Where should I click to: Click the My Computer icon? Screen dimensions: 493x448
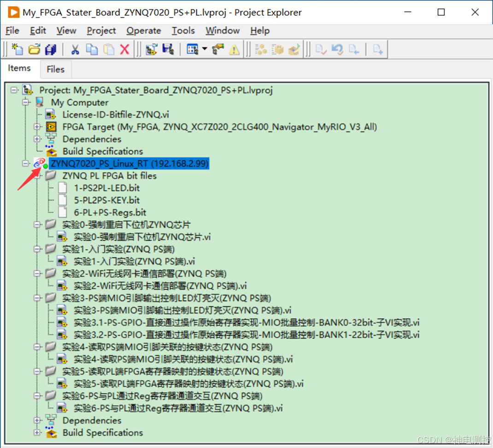[39, 102]
